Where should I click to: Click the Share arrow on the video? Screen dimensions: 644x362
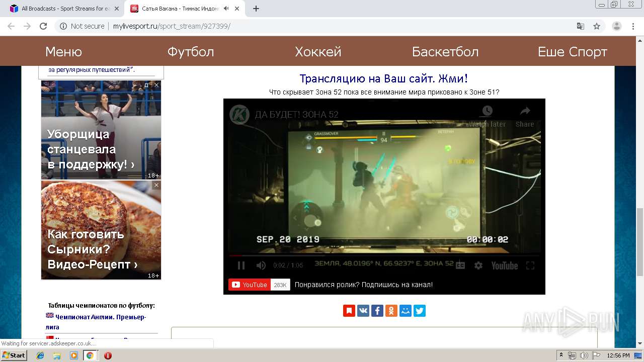coord(525,111)
